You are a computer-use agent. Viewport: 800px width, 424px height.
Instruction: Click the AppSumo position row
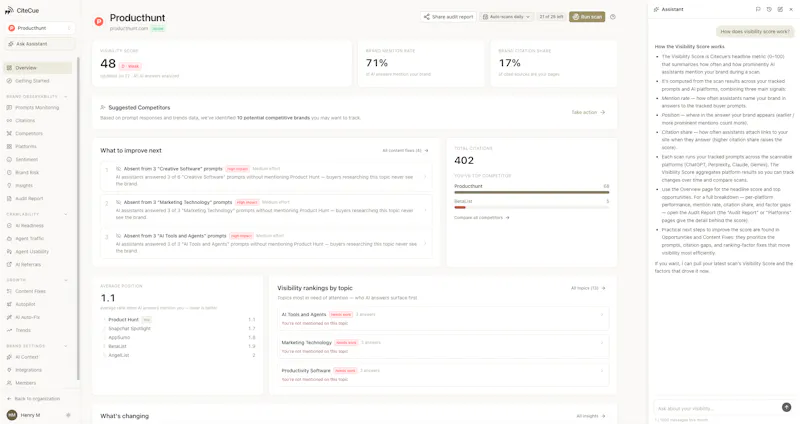(x=179, y=337)
